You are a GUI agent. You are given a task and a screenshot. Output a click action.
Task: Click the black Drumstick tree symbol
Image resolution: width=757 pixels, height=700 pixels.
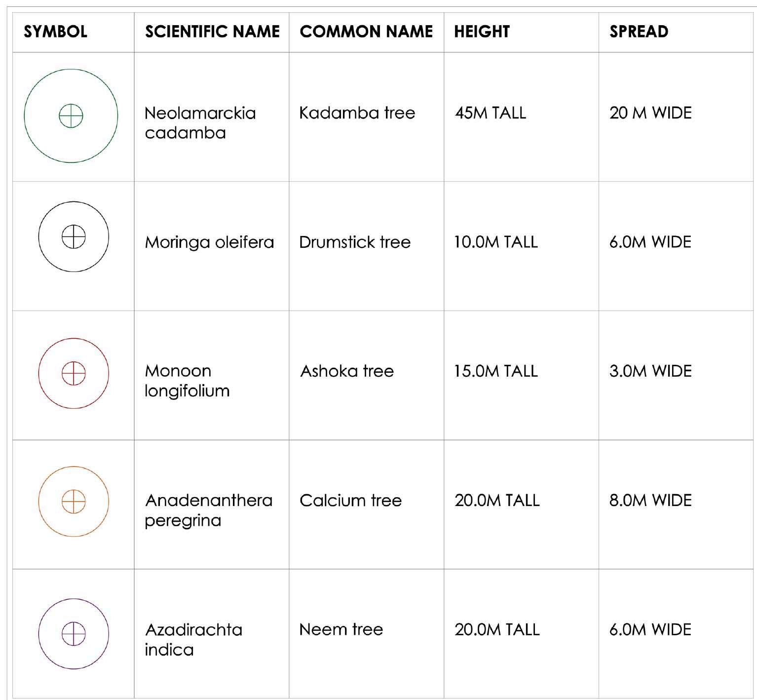[74, 237]
